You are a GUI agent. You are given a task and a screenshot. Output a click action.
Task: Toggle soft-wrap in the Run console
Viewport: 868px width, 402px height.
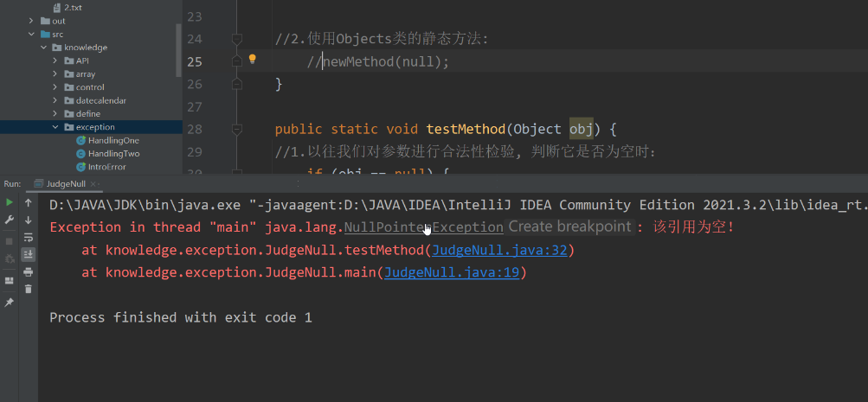pos(29,237)
